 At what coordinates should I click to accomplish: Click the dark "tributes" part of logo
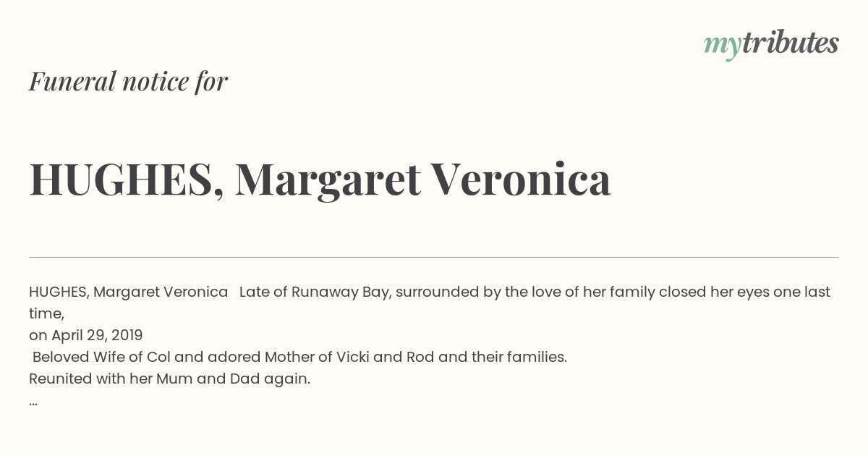coord(790,42)
